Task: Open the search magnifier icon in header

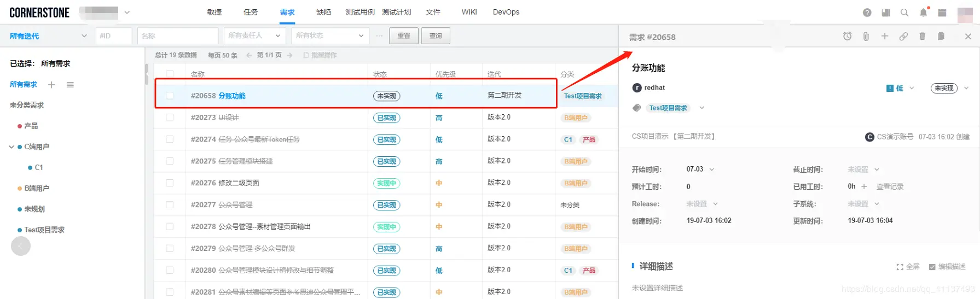Action: (904, 13)
